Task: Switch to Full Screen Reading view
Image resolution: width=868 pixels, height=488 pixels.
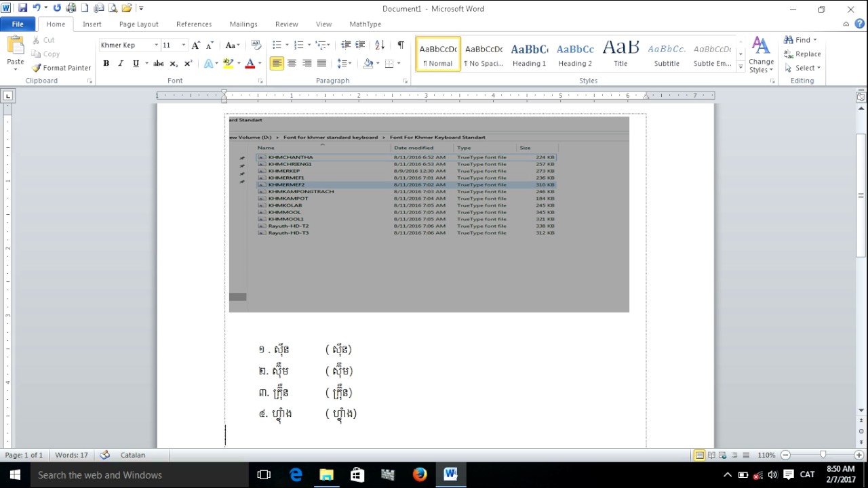Action: [711, 455]
